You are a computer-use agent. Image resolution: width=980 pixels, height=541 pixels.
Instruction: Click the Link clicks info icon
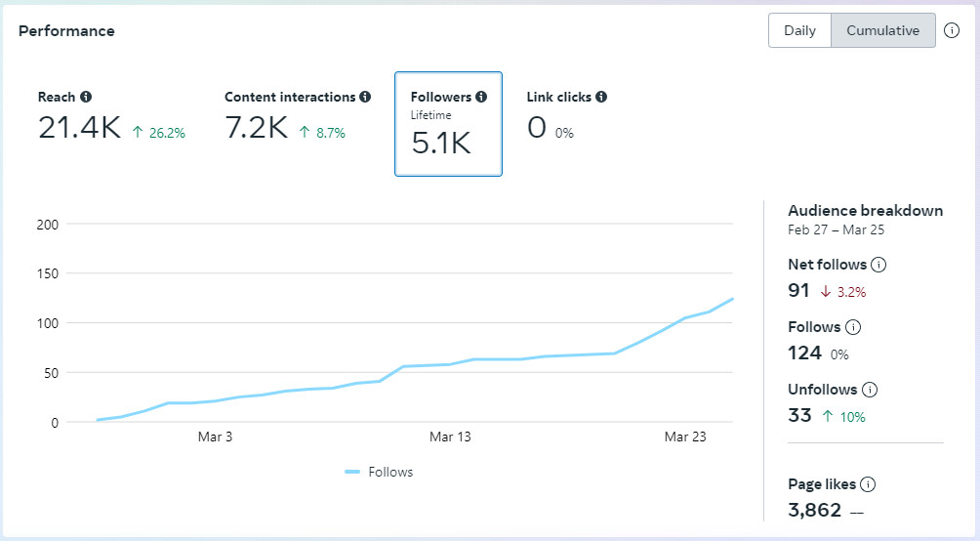point(601,97)
